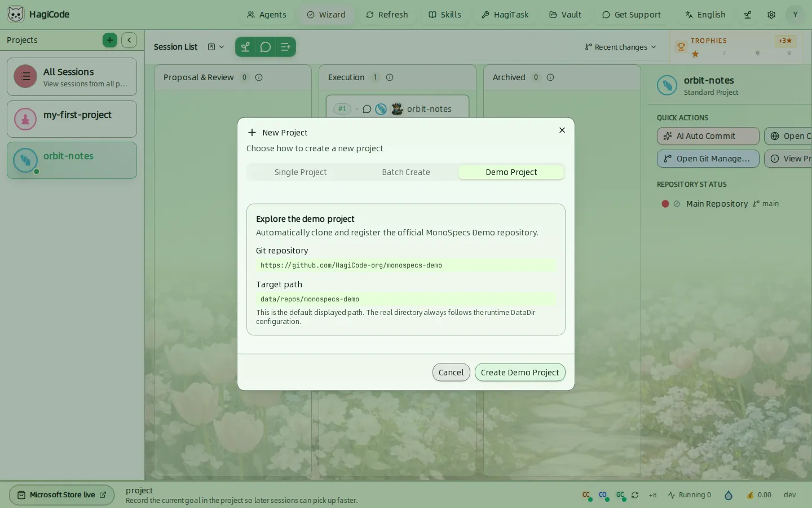Select the orbit-notes project in the sidebar
Screen dimensions: 812x508
tap(72, 160)
